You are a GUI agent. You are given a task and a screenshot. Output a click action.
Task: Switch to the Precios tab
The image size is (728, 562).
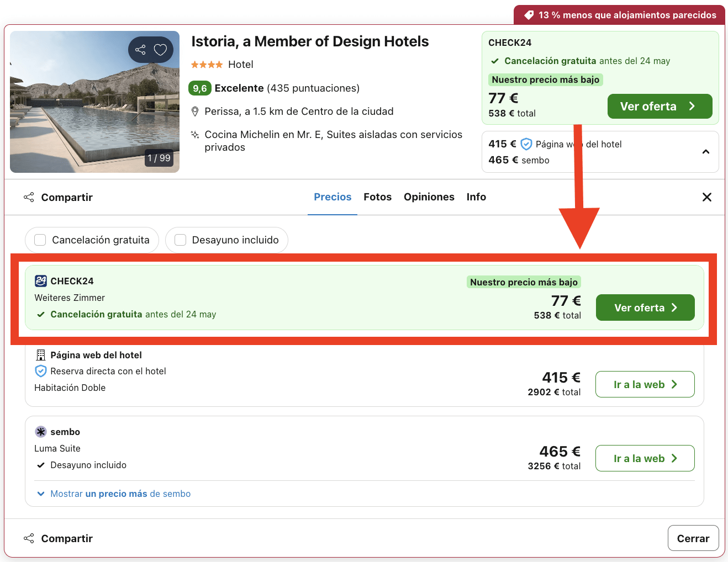pyautogui.click(x=333, y=197)
